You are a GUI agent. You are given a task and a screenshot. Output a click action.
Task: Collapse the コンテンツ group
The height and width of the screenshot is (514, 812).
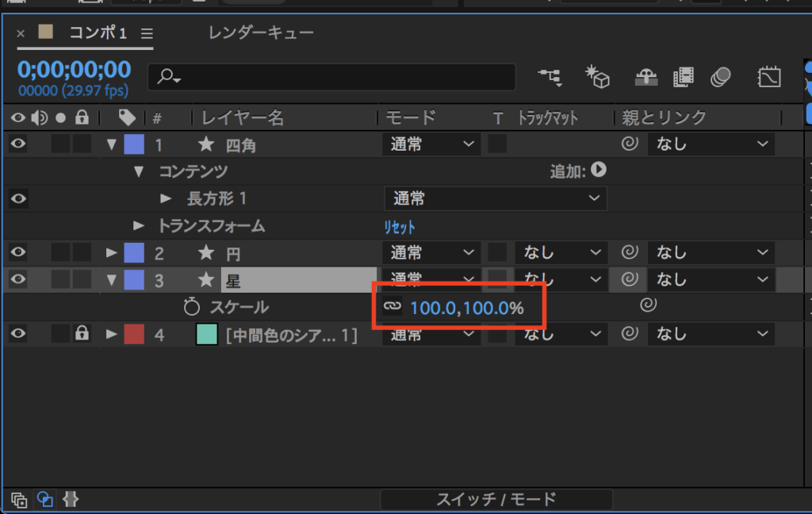click(138, 171)
